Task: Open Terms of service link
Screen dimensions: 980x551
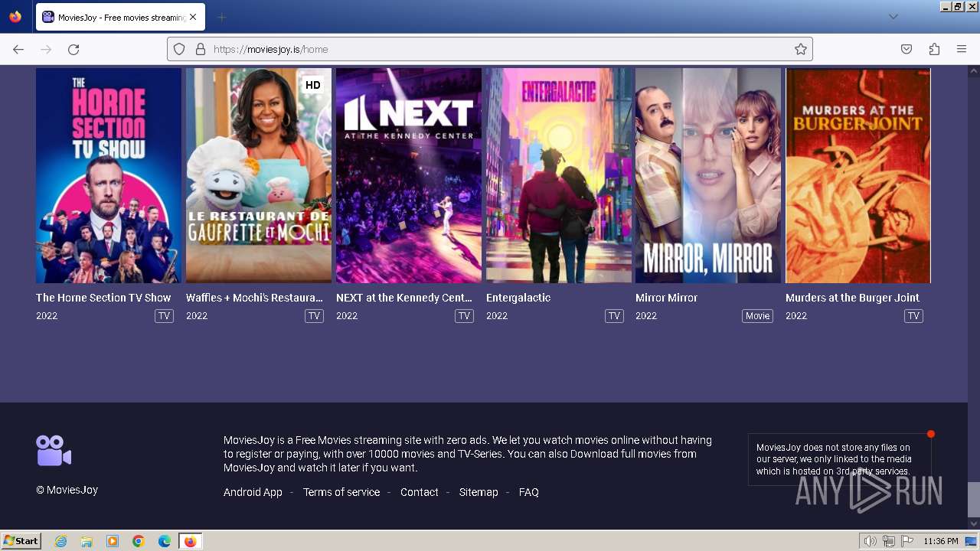Action: (x=341, y=492)
